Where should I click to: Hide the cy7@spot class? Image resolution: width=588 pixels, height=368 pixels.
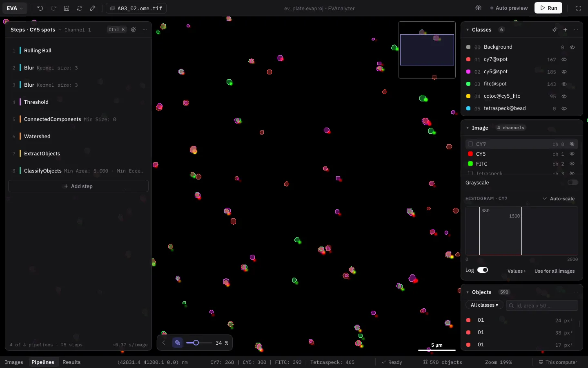click(x=564, y=59)
